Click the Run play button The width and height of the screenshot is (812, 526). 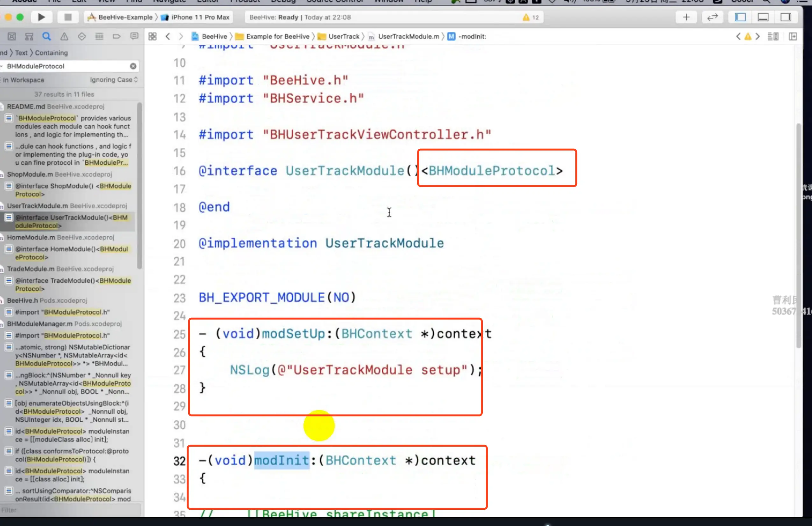coord(41,17)
